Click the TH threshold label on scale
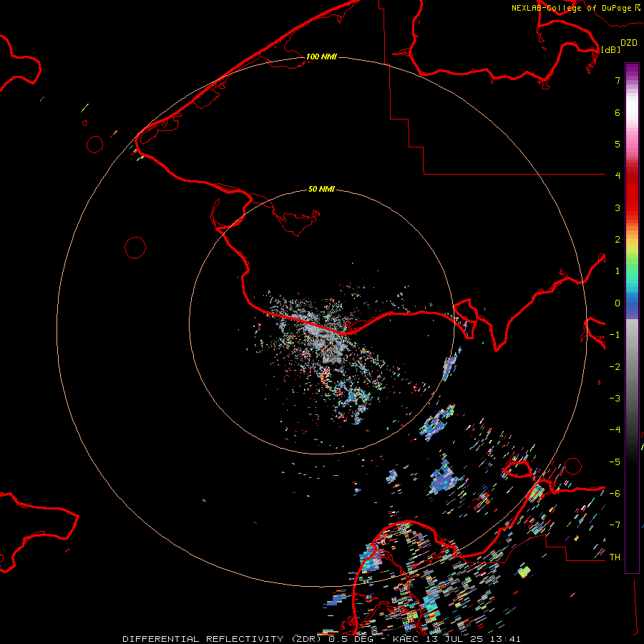 [615, 557]
